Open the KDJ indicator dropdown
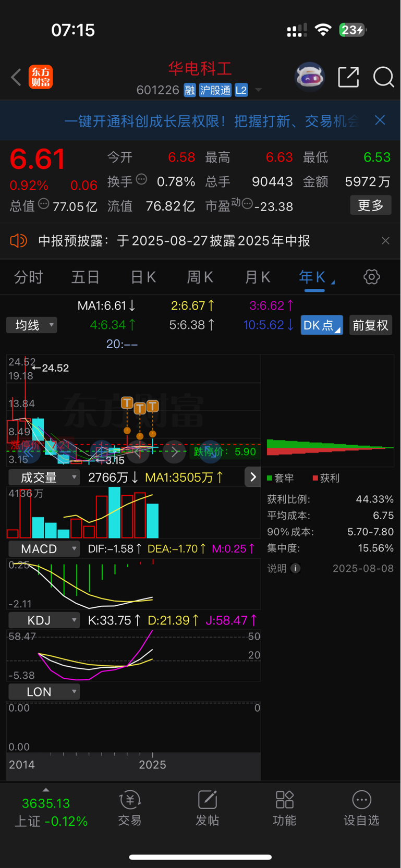401x868 pixels. (x=44, y=620)
